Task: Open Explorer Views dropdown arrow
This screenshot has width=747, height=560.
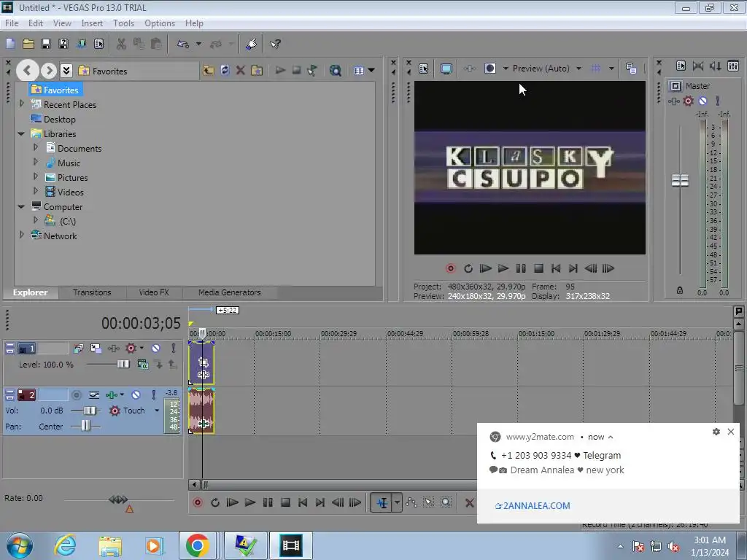Action: [x=371, y=71]
